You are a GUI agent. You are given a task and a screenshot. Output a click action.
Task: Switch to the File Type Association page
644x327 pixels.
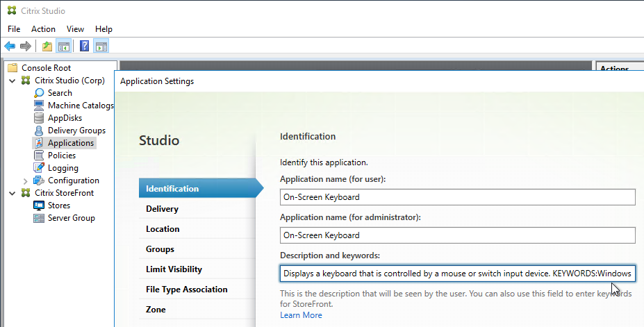click(197, 290)
